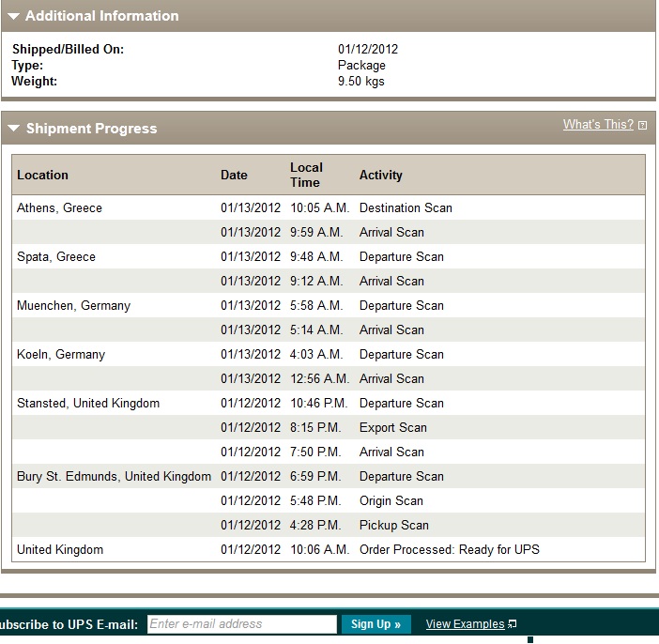Click the Additional Information heading text
The image size is (659, 644).
pos(102,16)
